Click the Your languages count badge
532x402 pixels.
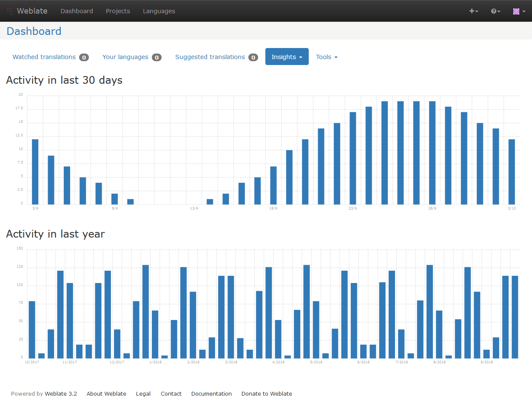pos(156,57)
